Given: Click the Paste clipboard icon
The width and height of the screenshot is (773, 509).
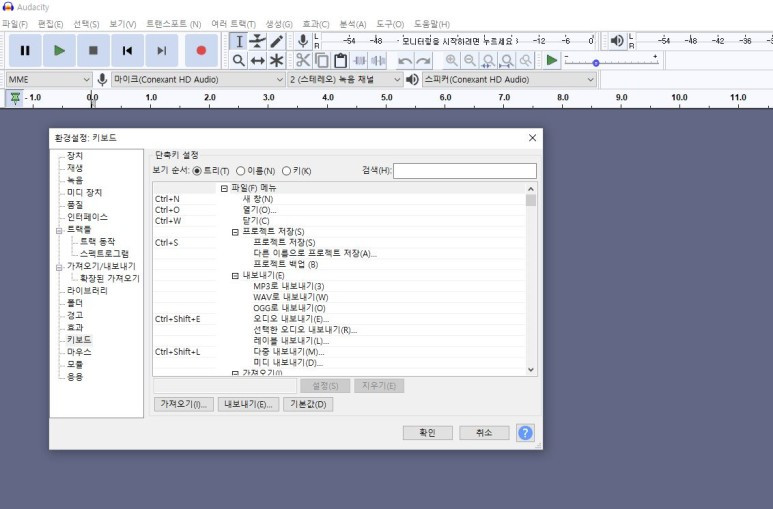Looking at the screenshot, I should click(341, 61).
